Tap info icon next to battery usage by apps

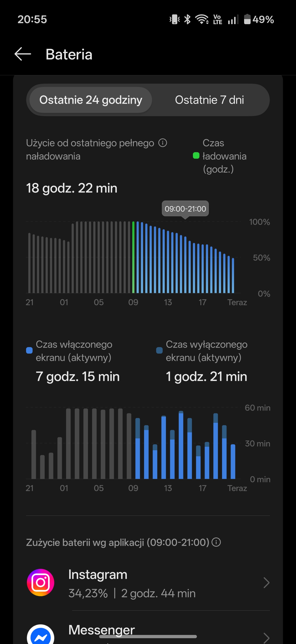(216, 542)
